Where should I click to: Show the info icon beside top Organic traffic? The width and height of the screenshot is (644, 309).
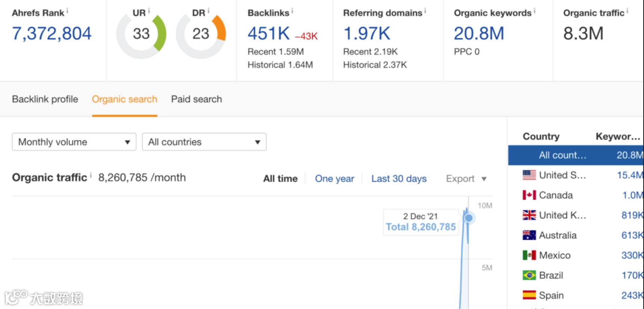628,11
